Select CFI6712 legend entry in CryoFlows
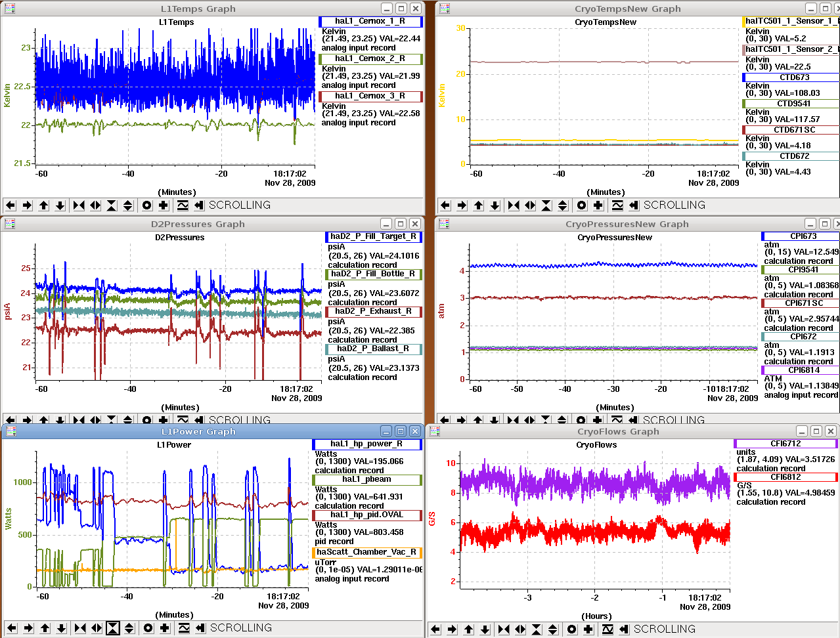The image size is (840, 638). point(786,444)
